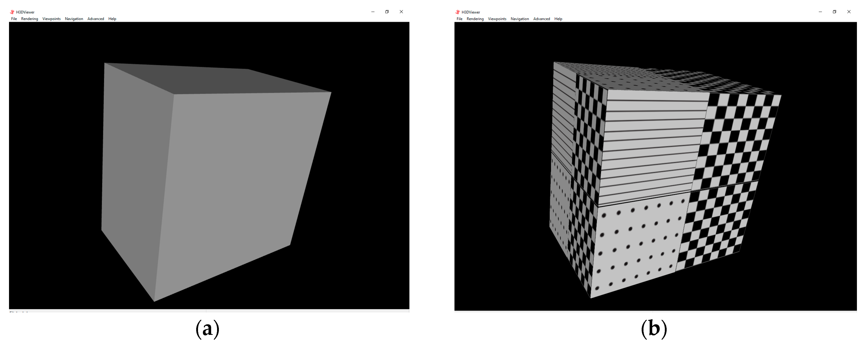Open Viewpoints menu in left viewer window
The width and height of the screenshot is (868, 349).
coord(51,19)
